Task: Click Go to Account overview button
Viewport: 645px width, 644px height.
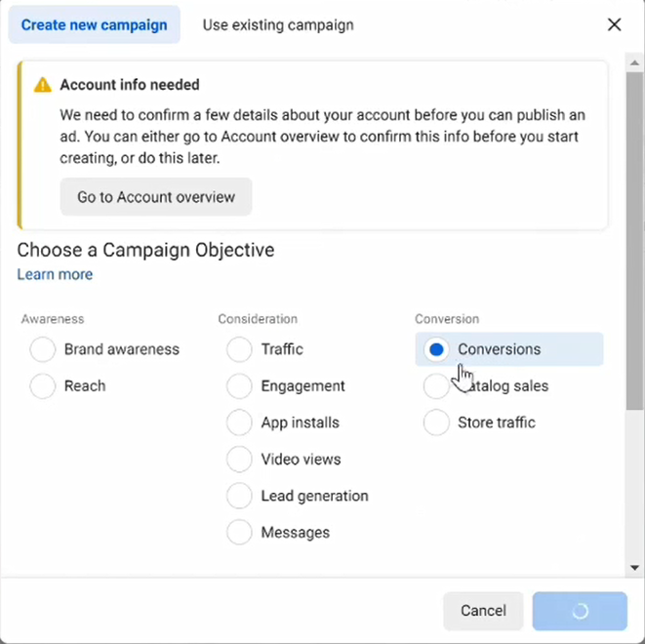Action: pos(156,197)
